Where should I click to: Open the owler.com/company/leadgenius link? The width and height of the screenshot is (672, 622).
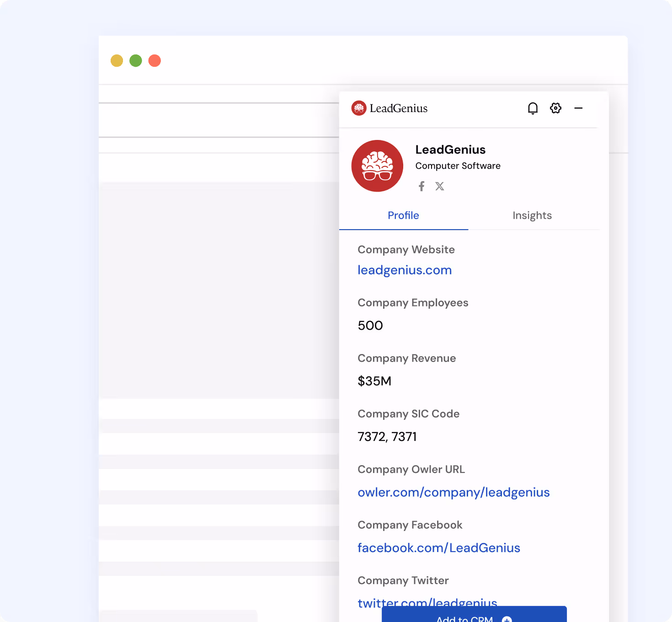(x=453, y=493)
